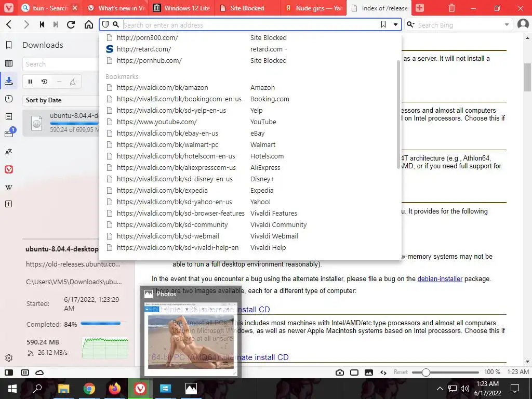This screenshot has width=532, height=399.
Task: Switch to the 'Site Blocked' tab
Action: (247, 8)
